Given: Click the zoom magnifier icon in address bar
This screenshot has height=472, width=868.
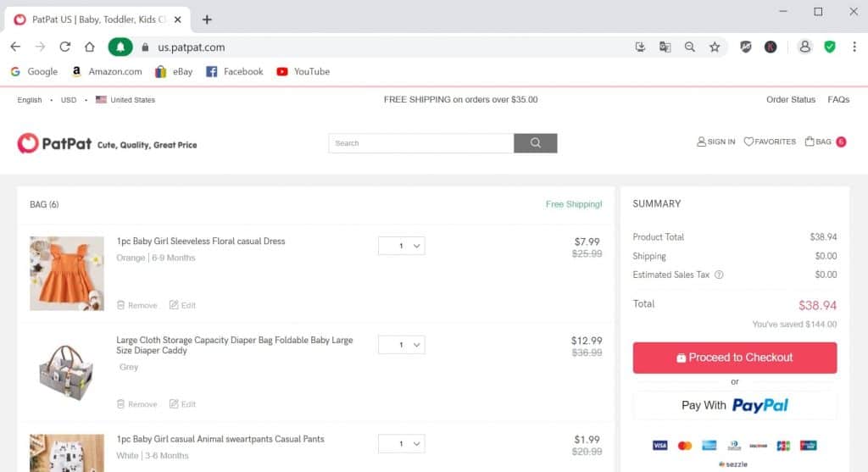Looking at the screenshot, I should point(690,47).
